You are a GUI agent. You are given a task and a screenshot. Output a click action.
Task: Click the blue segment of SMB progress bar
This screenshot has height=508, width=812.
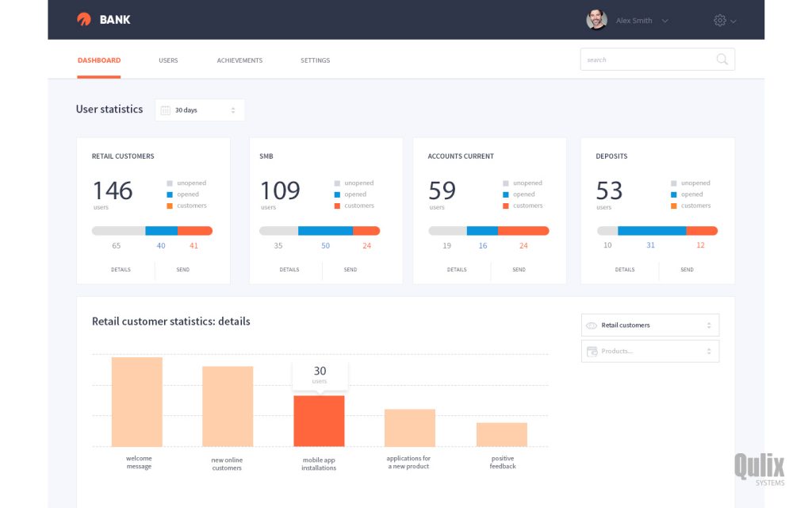pyautogui.click(x=325, y=231)
